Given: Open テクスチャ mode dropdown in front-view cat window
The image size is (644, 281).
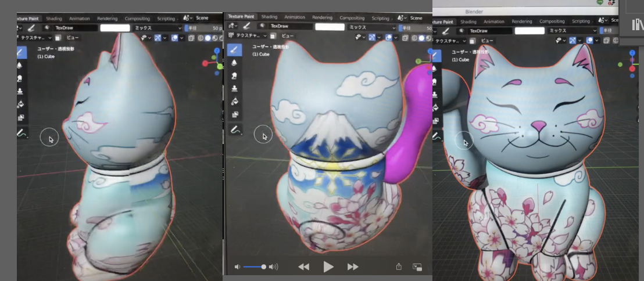Looking at the screenshot, I should tap(450, 41).
